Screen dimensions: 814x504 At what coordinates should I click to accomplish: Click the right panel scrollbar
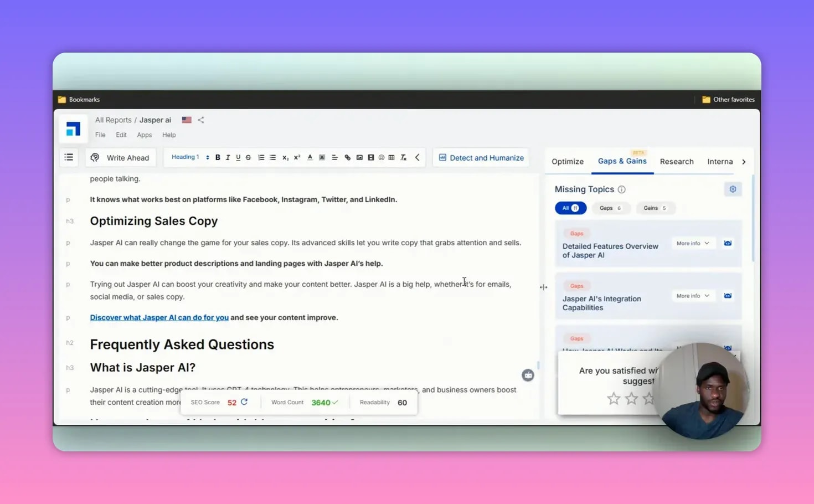(753, 219)
